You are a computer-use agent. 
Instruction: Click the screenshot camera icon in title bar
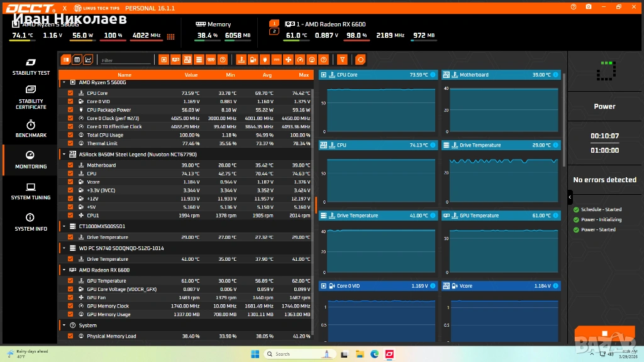(588, 7)
